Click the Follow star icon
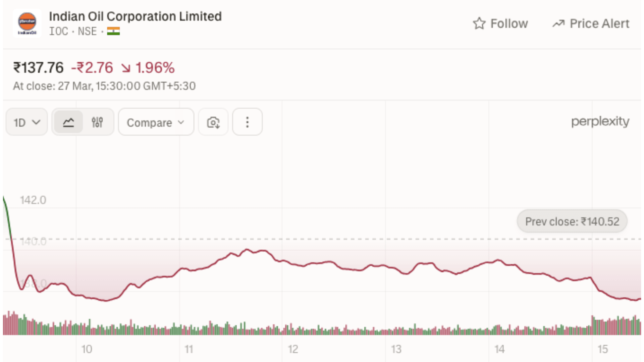The height and width of the screenshot is (362, 644). (x=479, y=23)
